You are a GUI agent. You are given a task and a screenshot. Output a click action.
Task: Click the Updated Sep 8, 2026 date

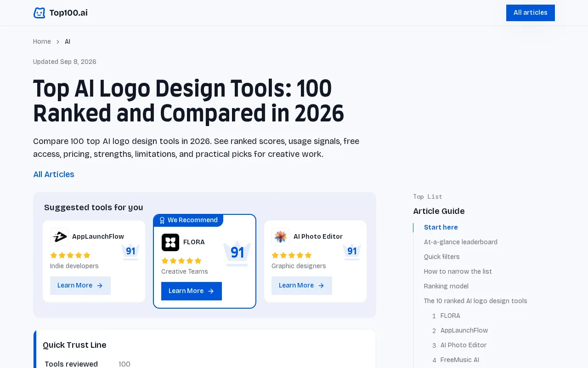pos(65,62)
